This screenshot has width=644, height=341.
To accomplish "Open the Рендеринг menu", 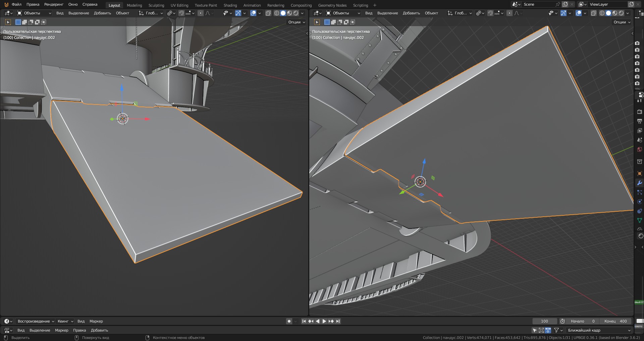I will click(x=54, y=4).
